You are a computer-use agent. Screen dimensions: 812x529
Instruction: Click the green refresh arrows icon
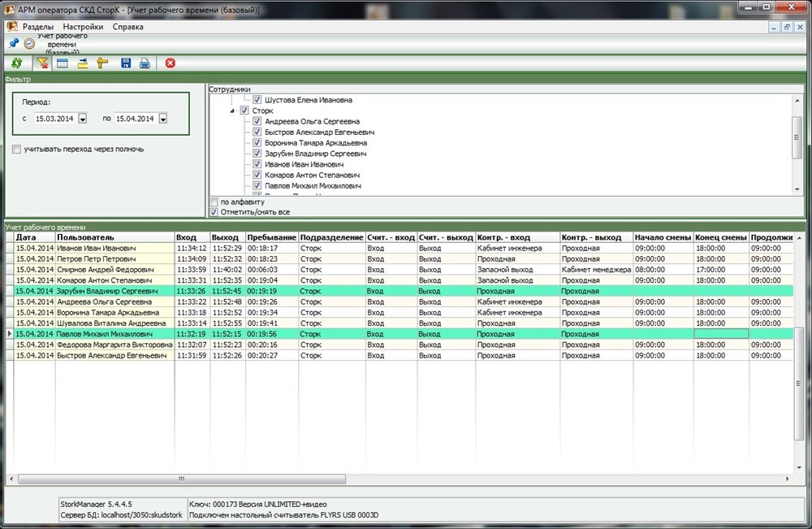click(16, 63)
